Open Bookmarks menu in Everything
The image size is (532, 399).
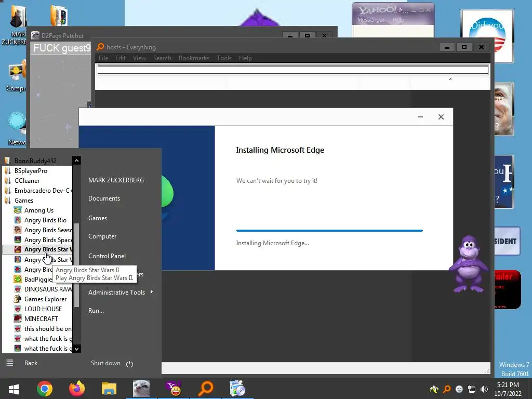[194, 58]
